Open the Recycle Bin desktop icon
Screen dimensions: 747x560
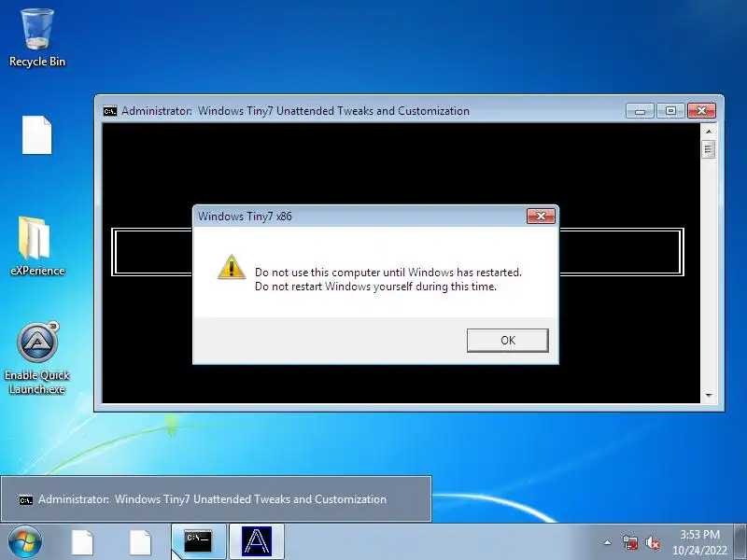click(x=37, y=38)
